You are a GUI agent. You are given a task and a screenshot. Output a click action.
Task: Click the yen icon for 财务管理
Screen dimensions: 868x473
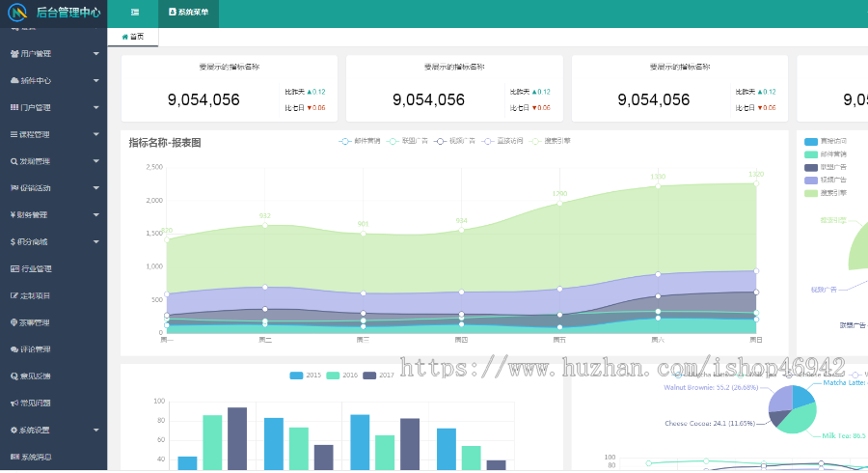coord(13,215)
